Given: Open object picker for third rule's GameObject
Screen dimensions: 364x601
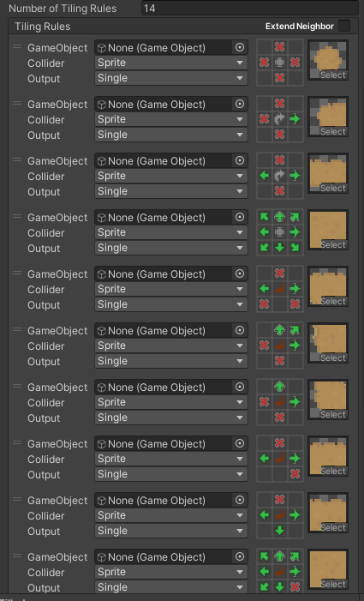Looking at the screenshot, I should coord(240,160).
